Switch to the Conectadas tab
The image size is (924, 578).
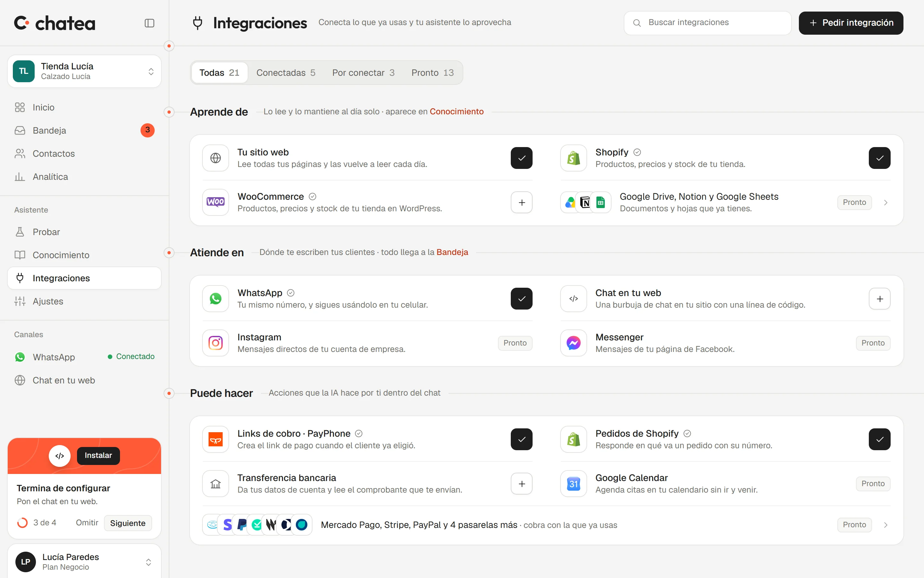[x=286, y=73]
